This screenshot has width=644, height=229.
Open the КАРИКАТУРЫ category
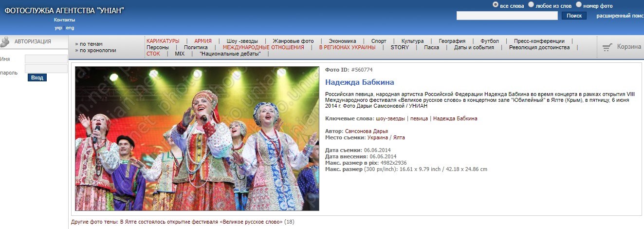coord(163,41)
